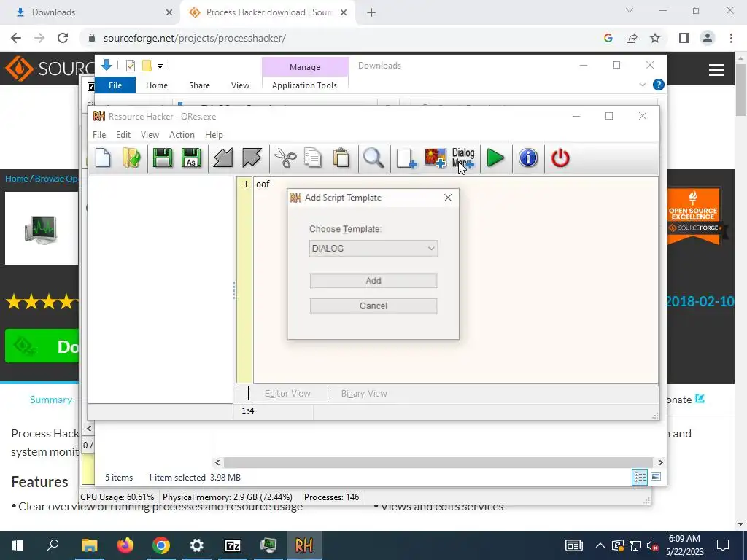
Task: Click the first grey flag toolbar icon
Action: (223, 158)
